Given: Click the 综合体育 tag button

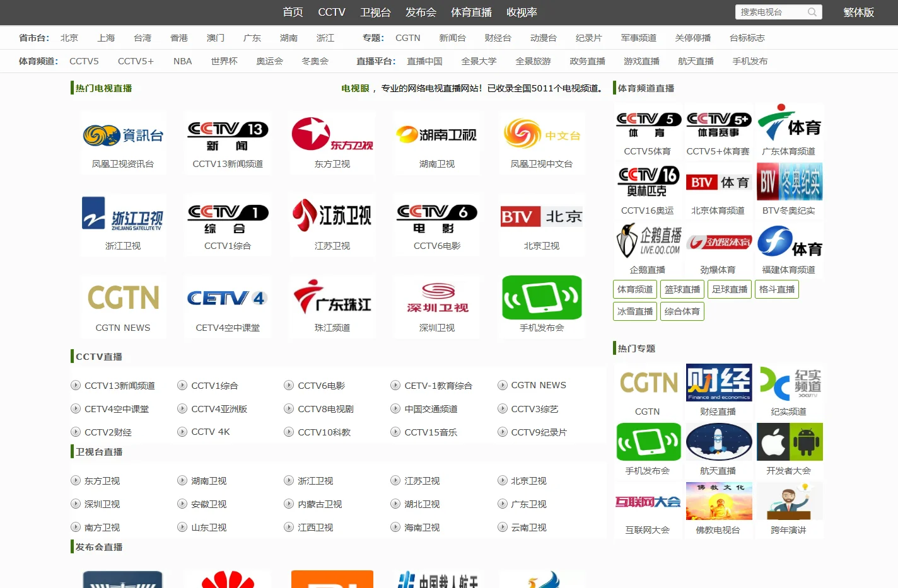Looking at the screenshot, I should tap(682, 311).
